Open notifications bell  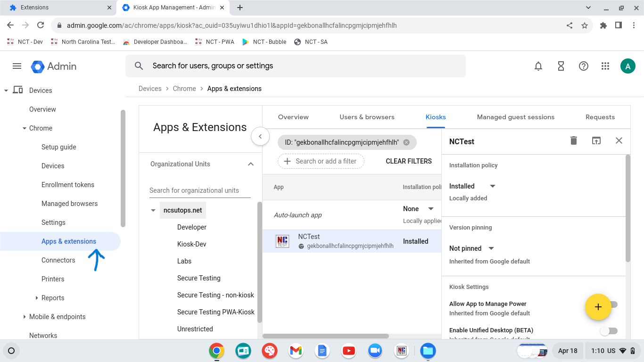tap(538, 66)
